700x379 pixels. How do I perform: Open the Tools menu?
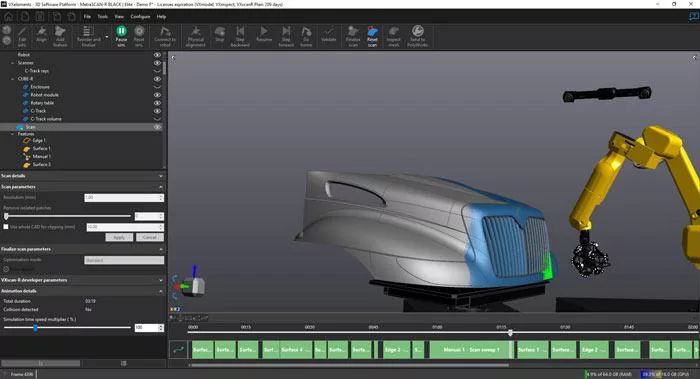click(x=103, y=17)
